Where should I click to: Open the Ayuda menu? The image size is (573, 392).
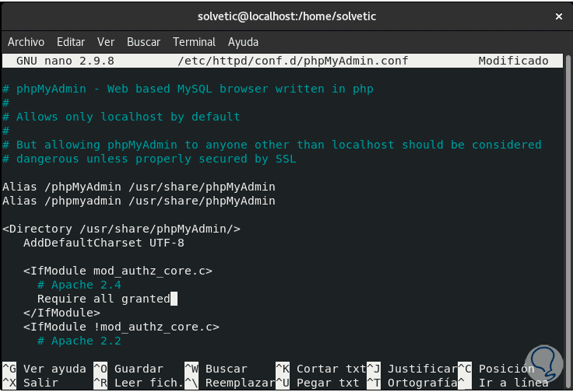click(x=243, y=42)
